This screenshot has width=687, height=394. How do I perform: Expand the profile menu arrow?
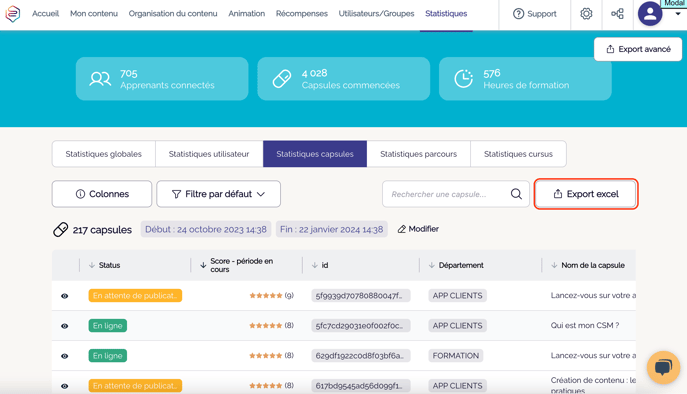(x=677, y=14)
